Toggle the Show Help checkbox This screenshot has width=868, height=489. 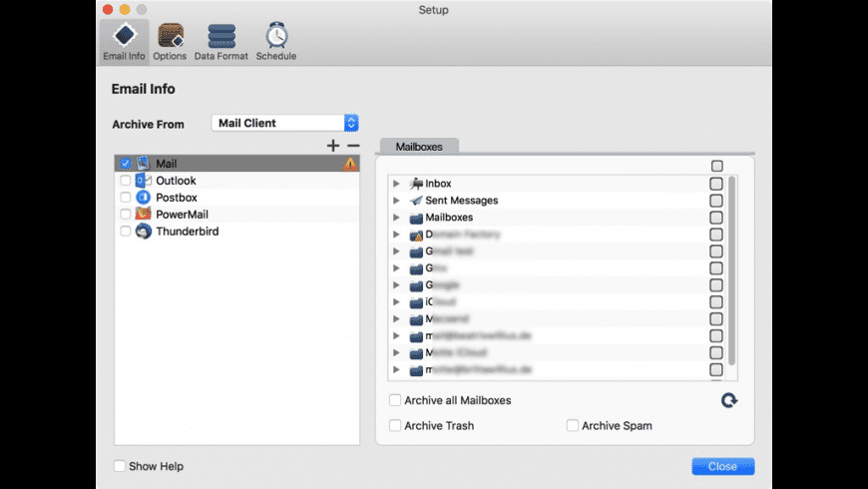pos(120,466)
